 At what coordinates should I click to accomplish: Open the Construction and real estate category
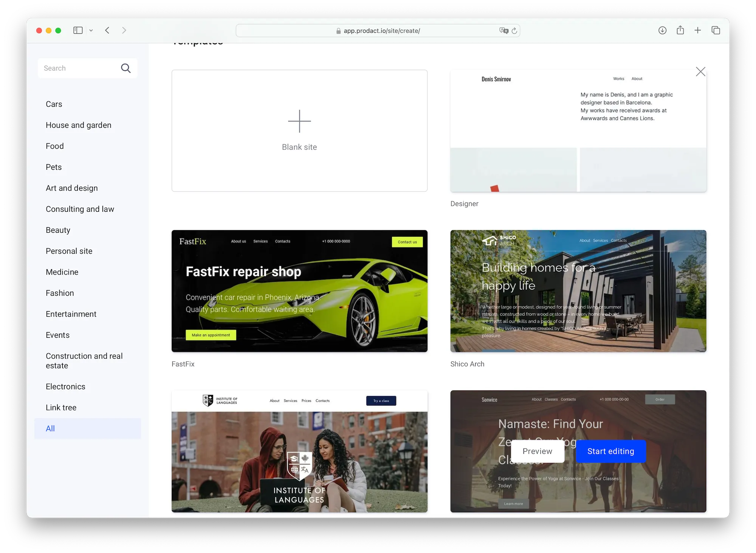pos(84,360)
